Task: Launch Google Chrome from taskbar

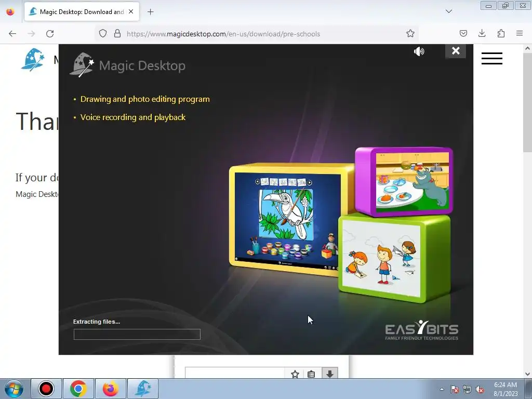Action: 78,389
